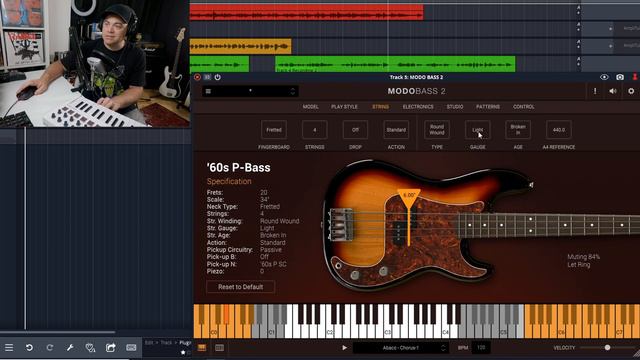Select the red audio clip

[307, 12]
